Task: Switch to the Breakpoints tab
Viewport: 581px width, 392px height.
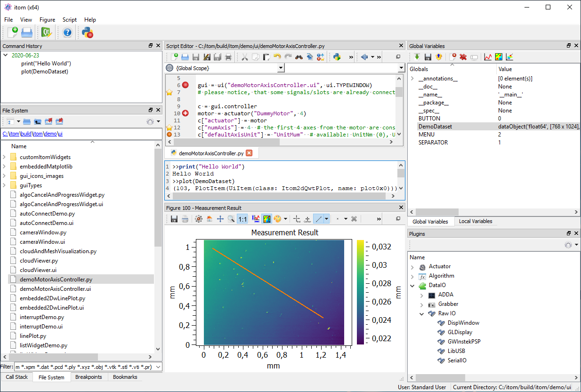Action: [89, 377]
